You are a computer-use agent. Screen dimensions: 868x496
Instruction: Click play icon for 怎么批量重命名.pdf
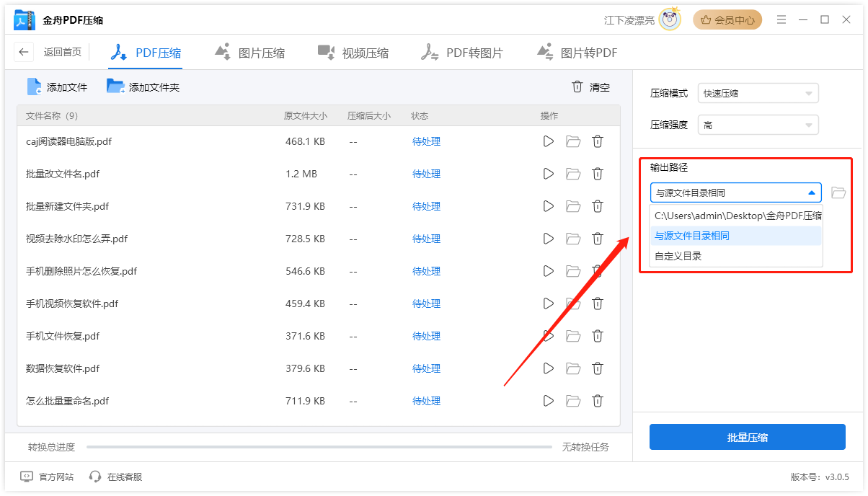[x=549, y=401]
